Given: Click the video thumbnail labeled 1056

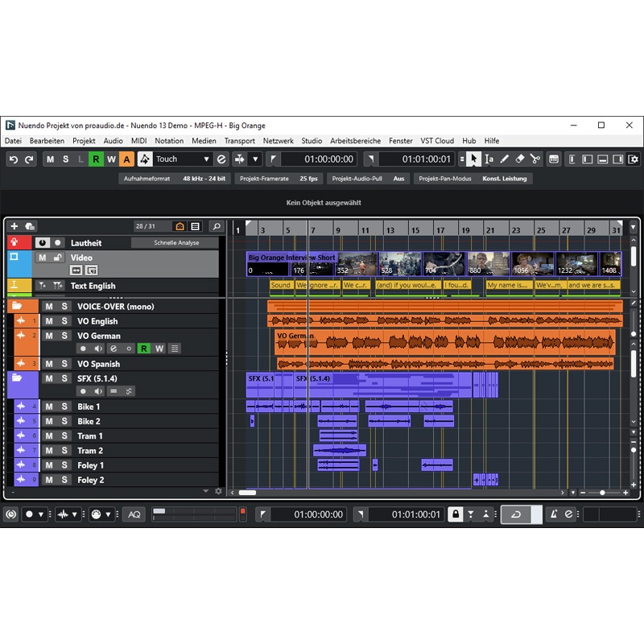Looking at the screenshot, I should [x=532, y=264].
